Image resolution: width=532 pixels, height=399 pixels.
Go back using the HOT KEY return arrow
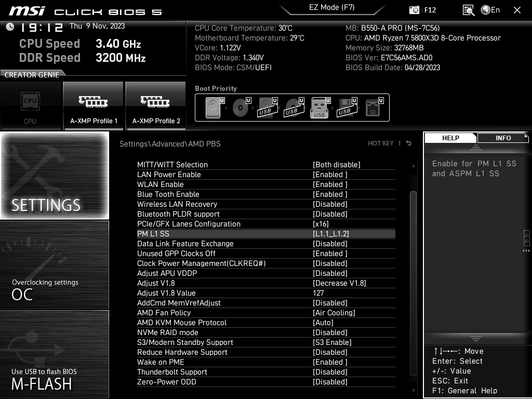[408, 143]
